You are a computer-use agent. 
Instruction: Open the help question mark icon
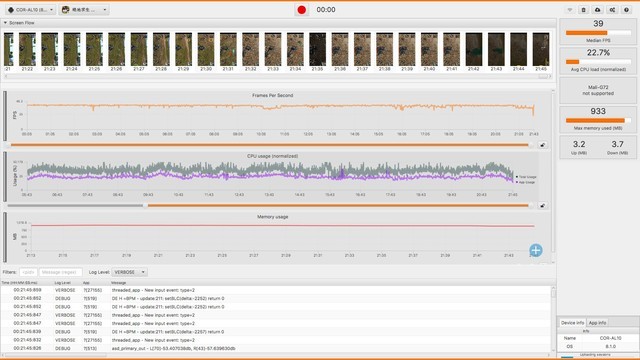coord(626,10)
